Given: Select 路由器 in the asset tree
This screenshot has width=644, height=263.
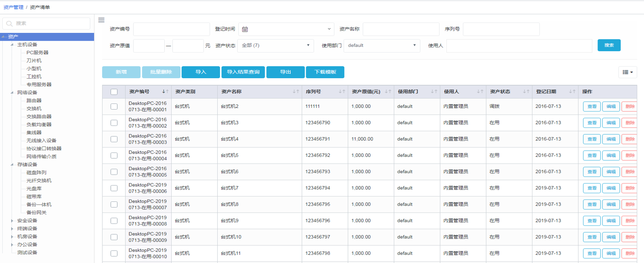Looking at the screenshot, I should tap(34, 101).
